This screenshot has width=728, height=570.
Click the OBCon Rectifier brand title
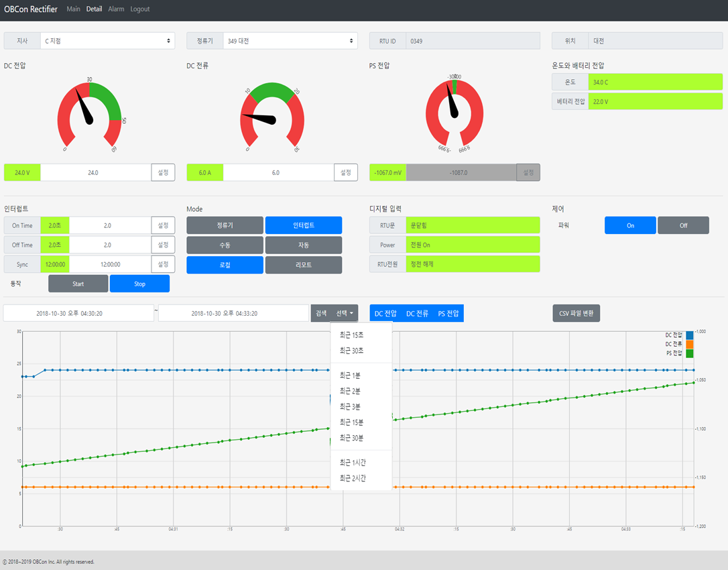(31, 9)
